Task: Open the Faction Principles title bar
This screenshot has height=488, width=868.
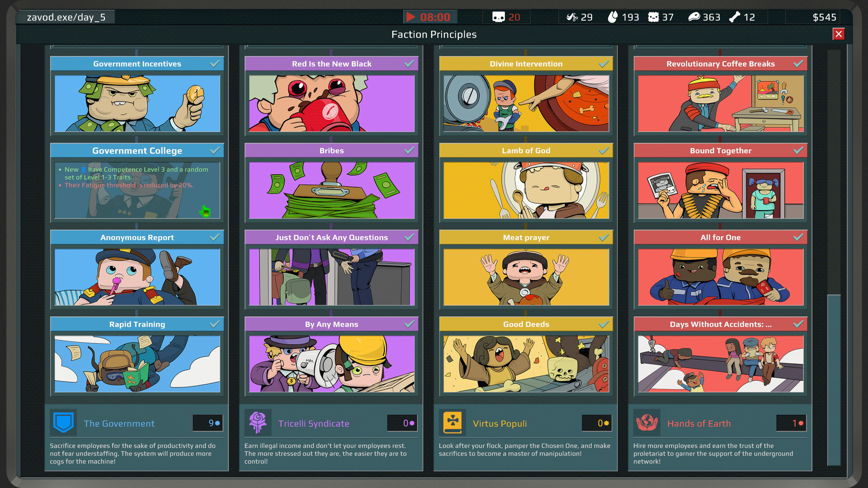Action: 434,34
